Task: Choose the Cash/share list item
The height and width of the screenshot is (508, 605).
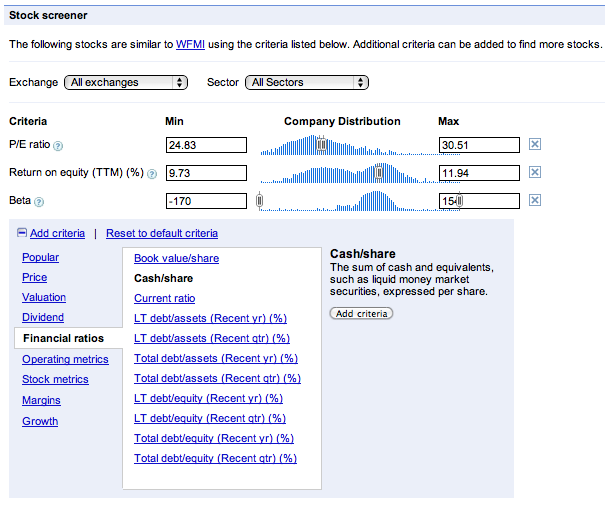Action: pos(164,278)
